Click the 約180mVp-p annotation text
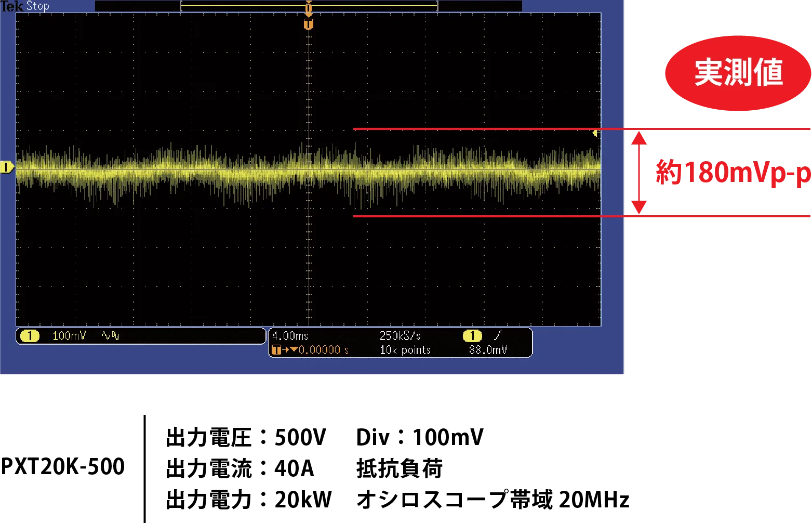The image size is (812, 523). pyautogui.click(x=733, y=173)
